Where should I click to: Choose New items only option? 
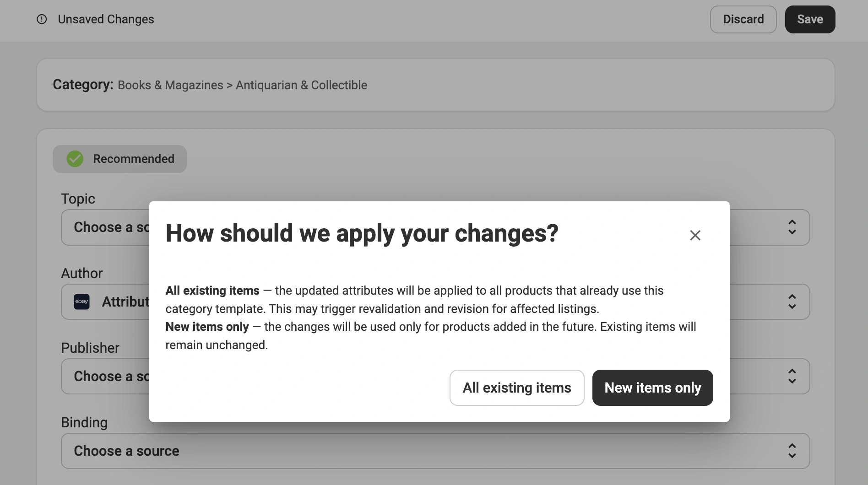click(x=652, y=388)
